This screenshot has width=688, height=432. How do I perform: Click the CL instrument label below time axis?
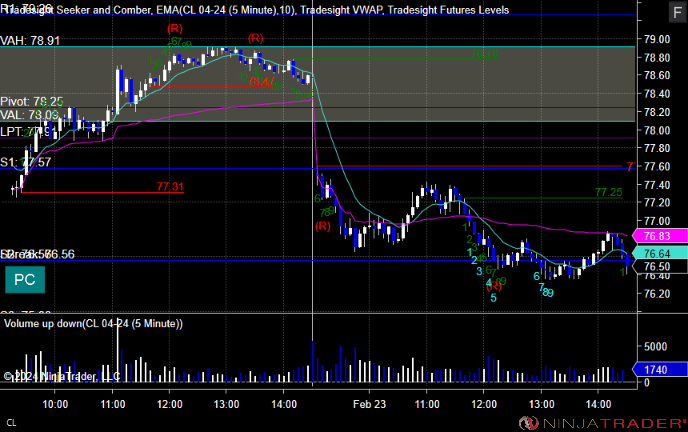coord(11,423)
